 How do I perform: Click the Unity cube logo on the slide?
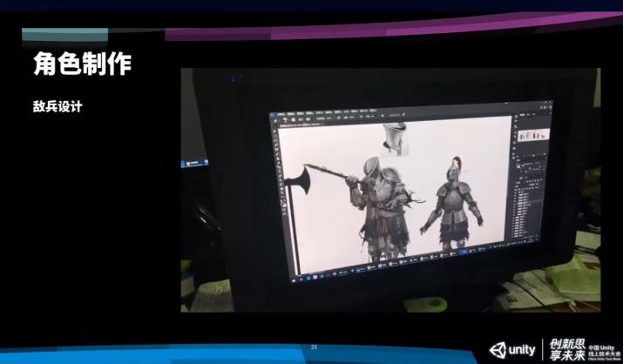(x=498, y=349)
